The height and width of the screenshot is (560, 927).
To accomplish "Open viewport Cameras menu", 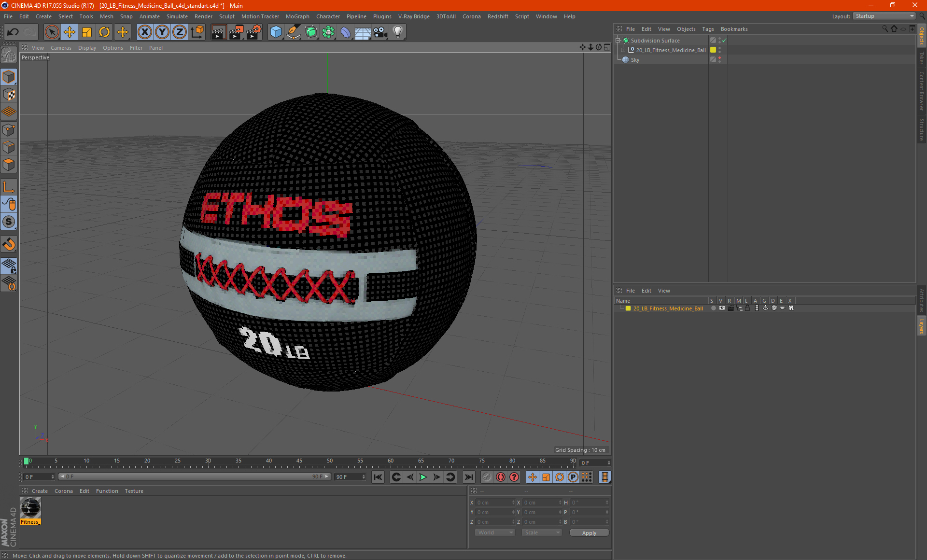I will [61, 48].
